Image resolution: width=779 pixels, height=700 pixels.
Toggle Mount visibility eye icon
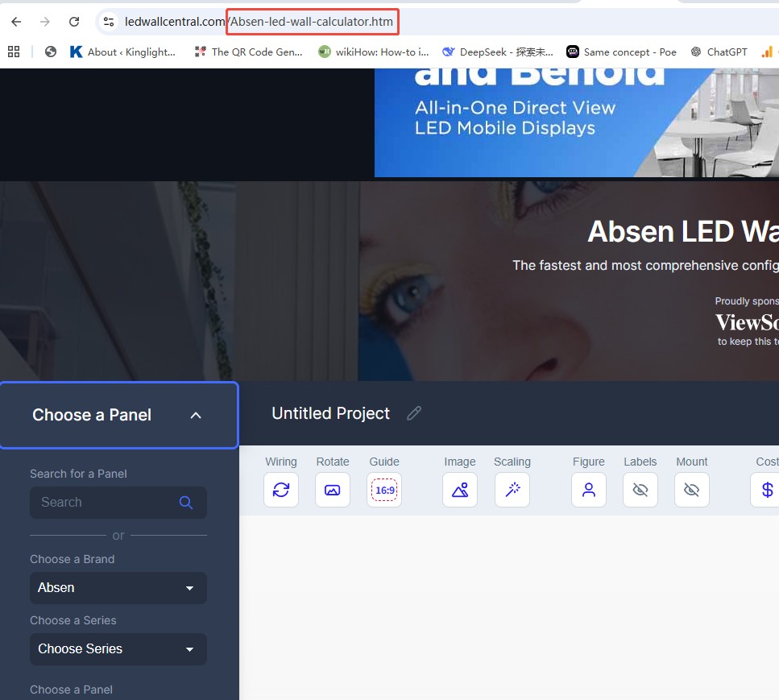point(691,490)
